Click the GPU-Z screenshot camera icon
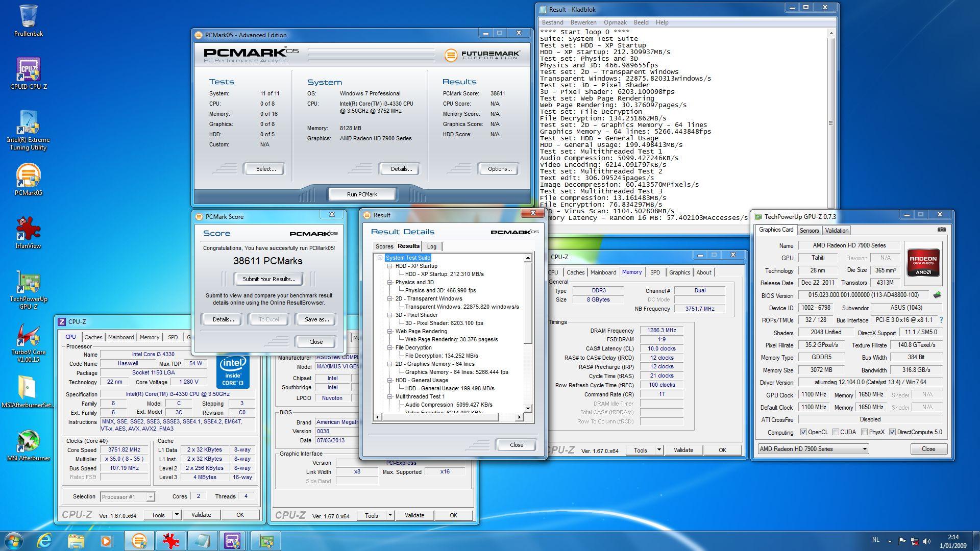Image resolution: width=980 pixels, height=551 pixels. point(941,230)
